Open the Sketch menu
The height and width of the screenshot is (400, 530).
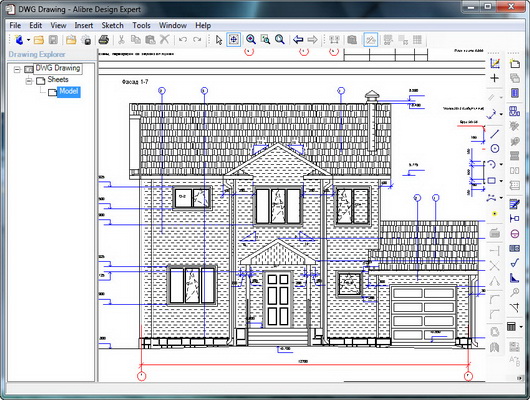(113, 25)
